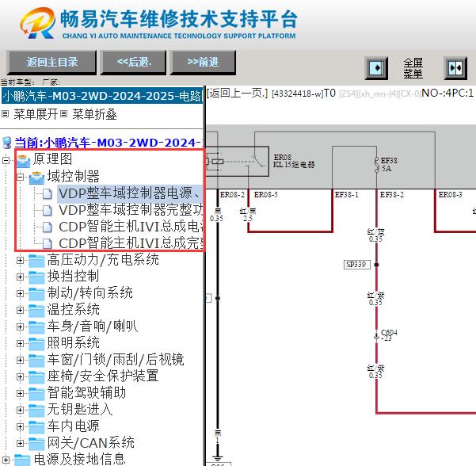This screenshot has height=466, width=476.
Task: Click the 制动/转向系统 folder icon
Action: click(x=36, y=294)
